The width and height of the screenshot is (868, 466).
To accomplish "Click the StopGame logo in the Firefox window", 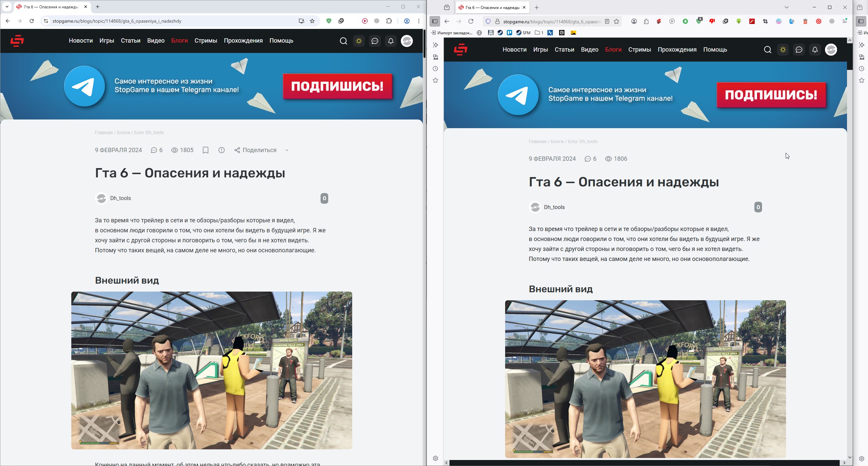I will click(x=460, y=50).
